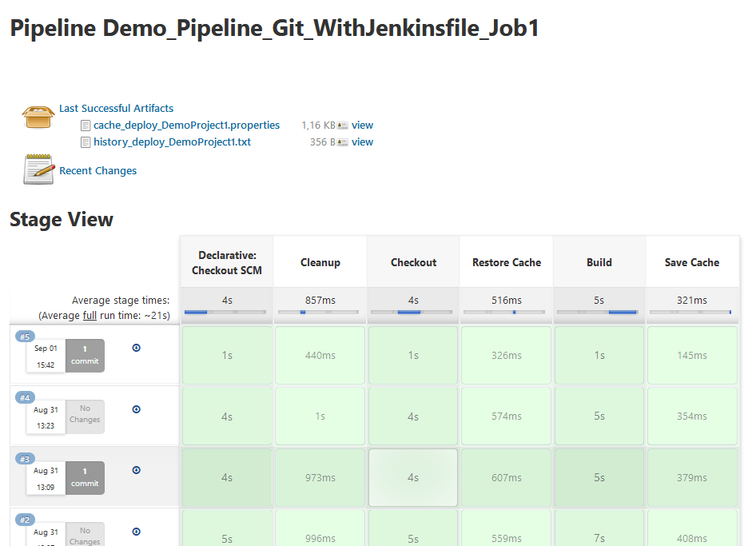Select the Build stage column header
The width and height of the screenshot is (756, 546).
(x=599, y=262)
